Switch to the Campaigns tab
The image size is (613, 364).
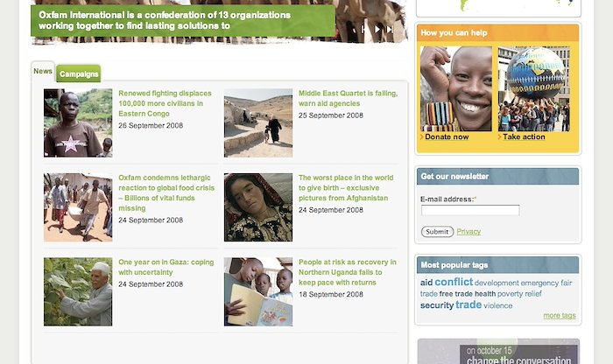[79, 73]
